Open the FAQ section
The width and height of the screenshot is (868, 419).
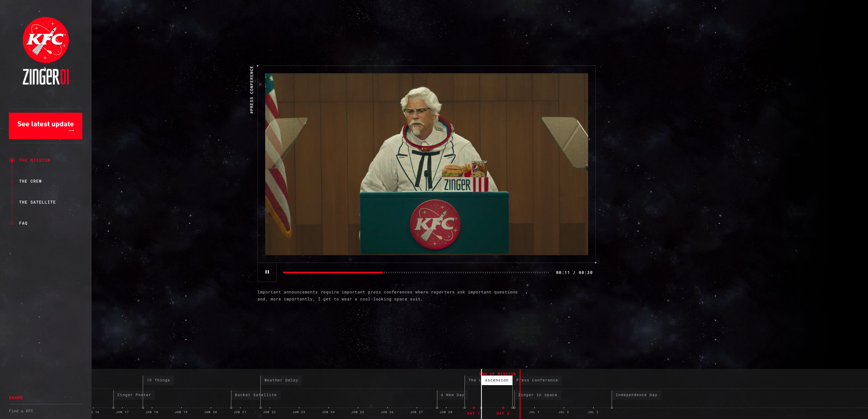click(x=23, y=223)
